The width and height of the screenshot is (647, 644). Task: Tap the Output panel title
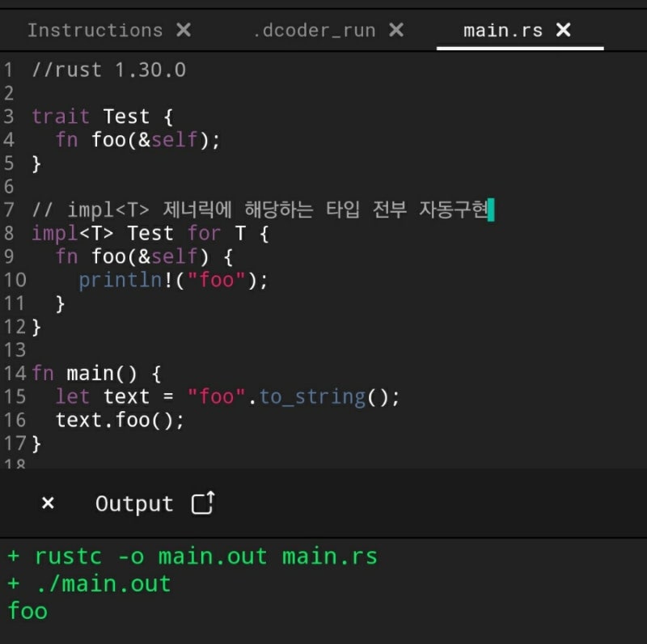tap(134, 503)
